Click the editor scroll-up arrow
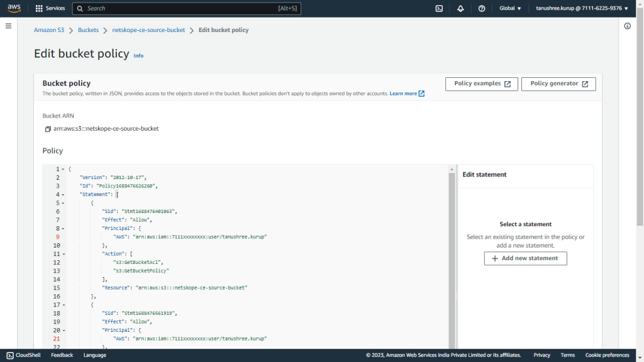Viewport: 644px width, 362px height. [x=452, y=169]
